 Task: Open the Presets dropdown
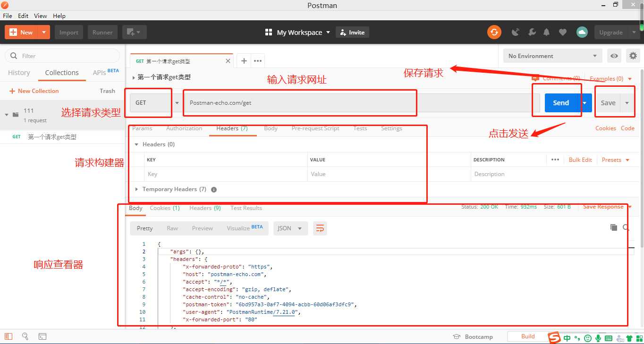(616, 159)
